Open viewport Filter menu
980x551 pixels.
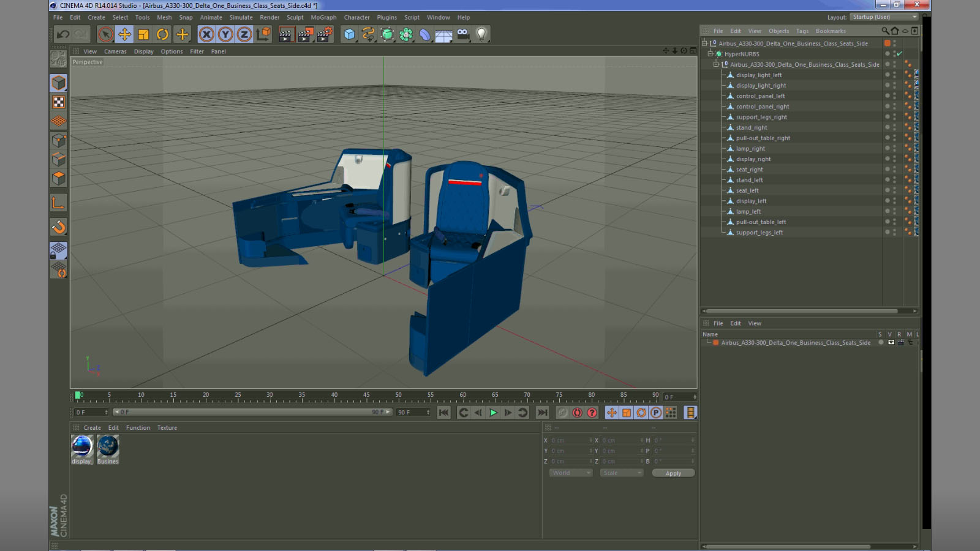[197, 51]
